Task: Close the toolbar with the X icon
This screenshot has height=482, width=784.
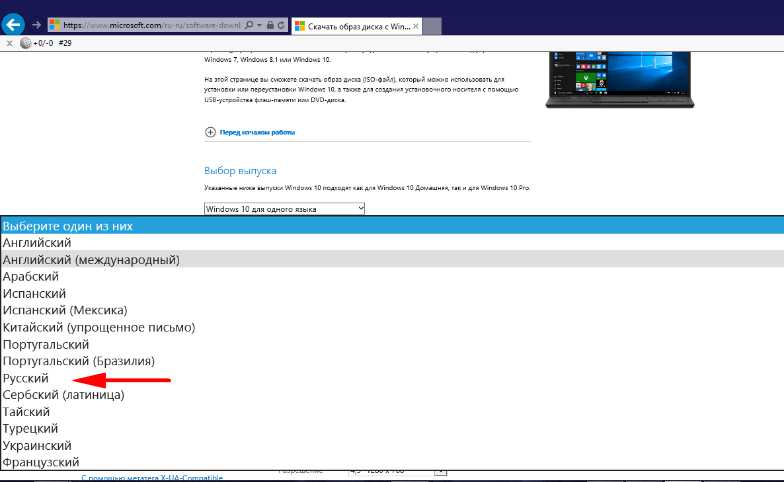Action: [9, 44]
